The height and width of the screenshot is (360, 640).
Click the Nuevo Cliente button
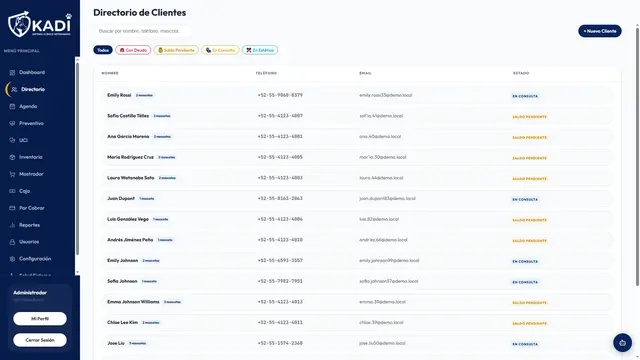[600, 31]
